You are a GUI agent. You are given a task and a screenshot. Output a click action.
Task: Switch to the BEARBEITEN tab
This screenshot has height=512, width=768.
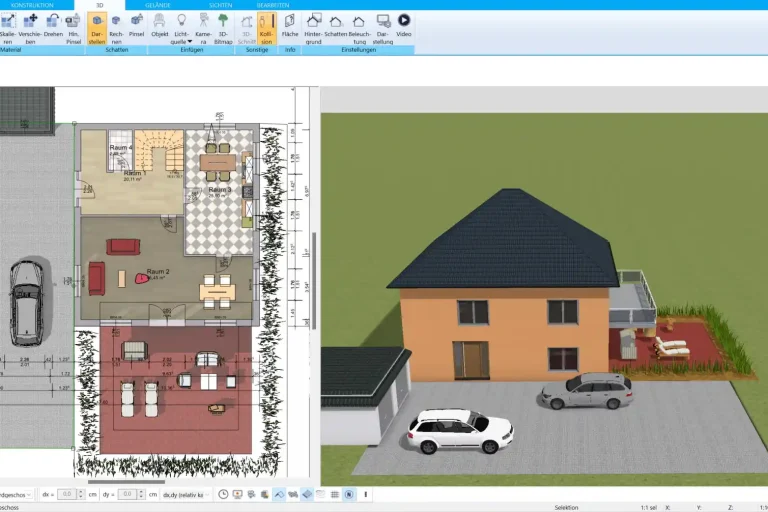(x=273, y=5)
